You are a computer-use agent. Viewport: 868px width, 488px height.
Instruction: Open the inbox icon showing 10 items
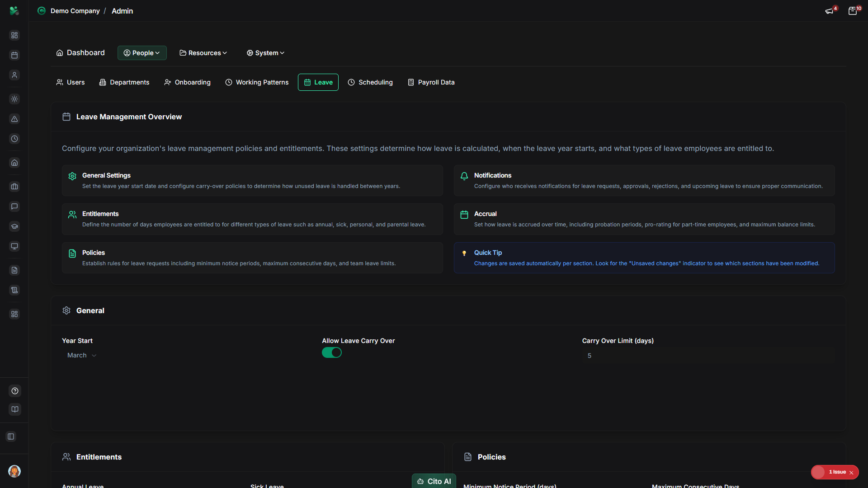pos(854,10)
